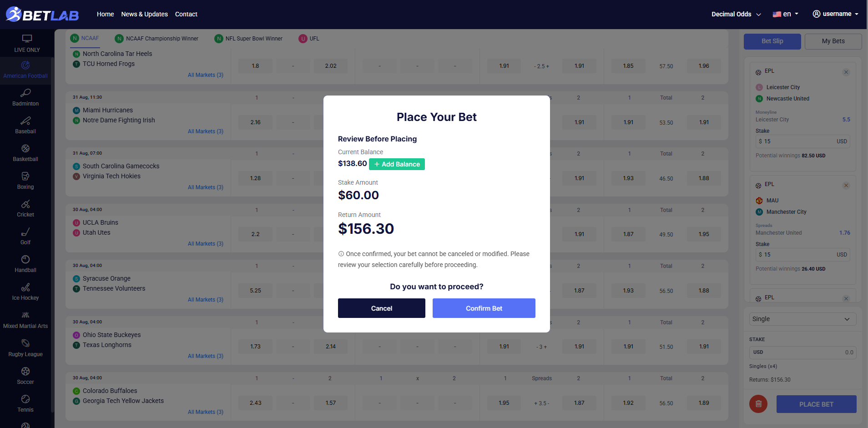This screenshot has height=428, width=868.
Task: Select the Cricket sport icon
Action: click(25, 208)
